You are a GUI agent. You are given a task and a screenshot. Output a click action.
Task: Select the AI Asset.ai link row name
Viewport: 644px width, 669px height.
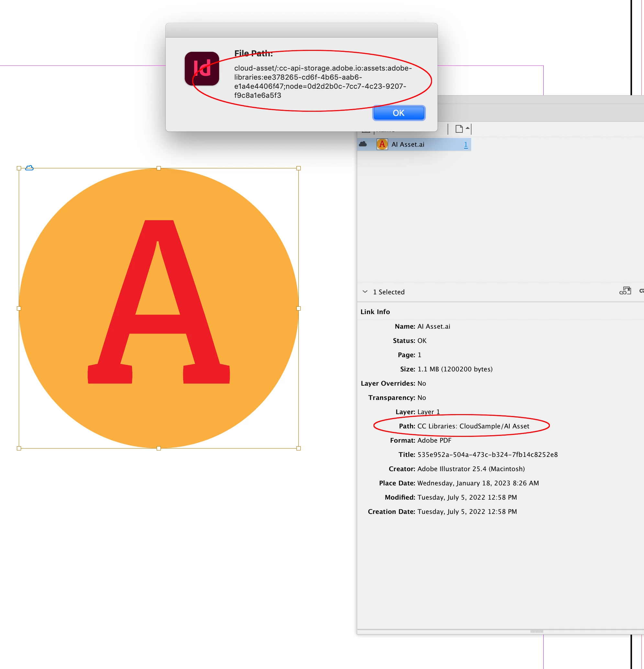pos(408,144)
